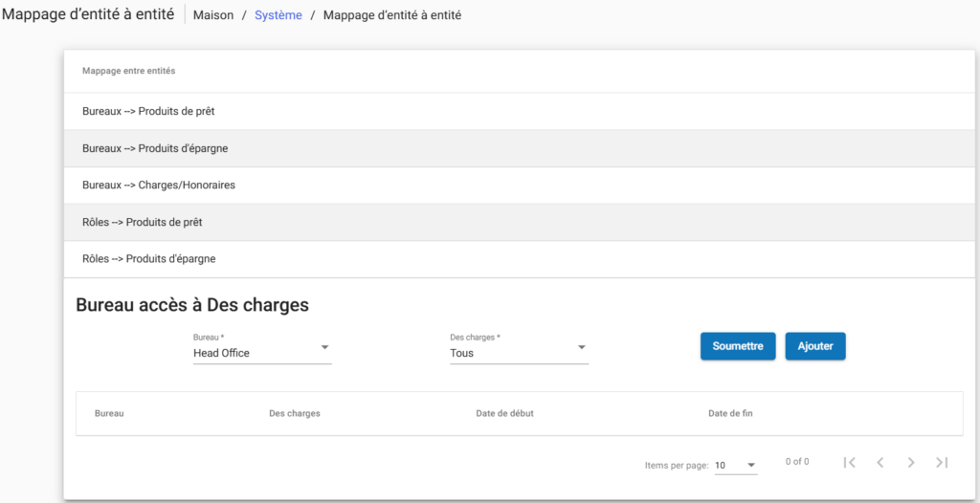
Task: Go to next page of results
Action: click(x=911, y=463)
